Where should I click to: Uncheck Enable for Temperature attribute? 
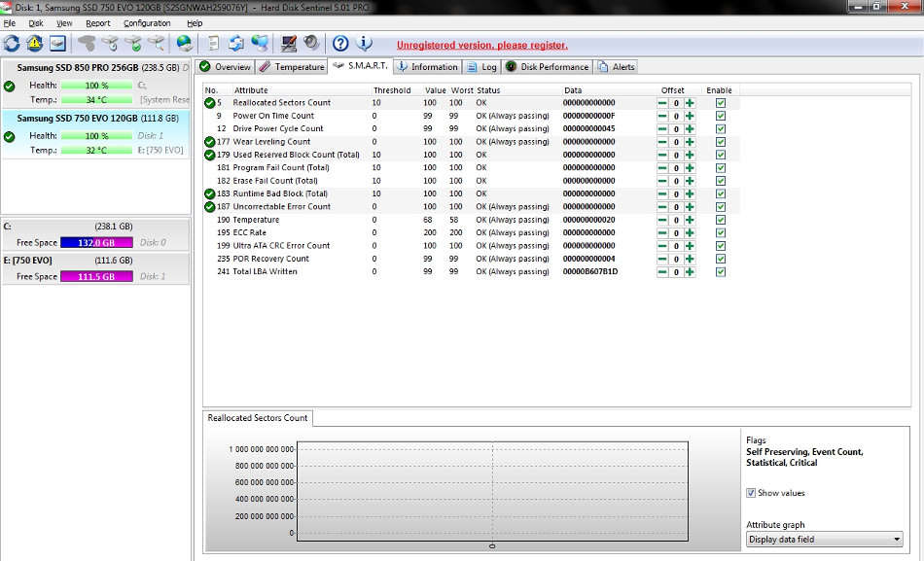point(721,220)
